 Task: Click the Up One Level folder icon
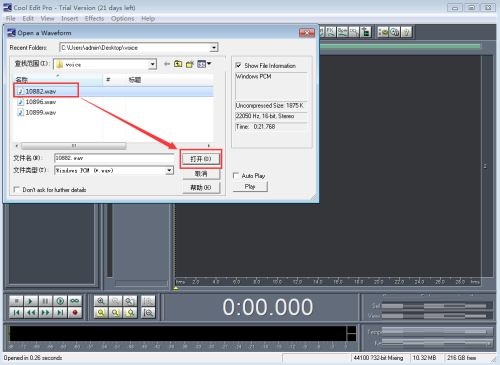tap(178, 64)
